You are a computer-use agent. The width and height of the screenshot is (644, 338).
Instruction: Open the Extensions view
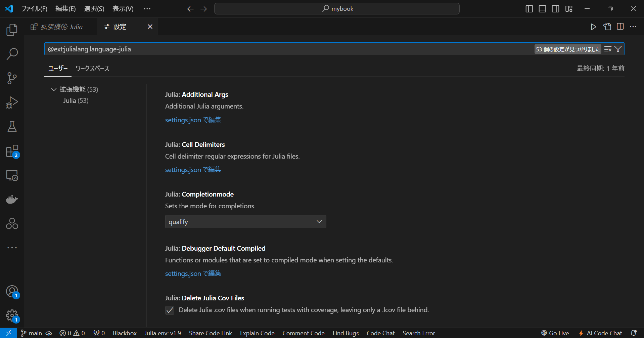coord(12,151)
